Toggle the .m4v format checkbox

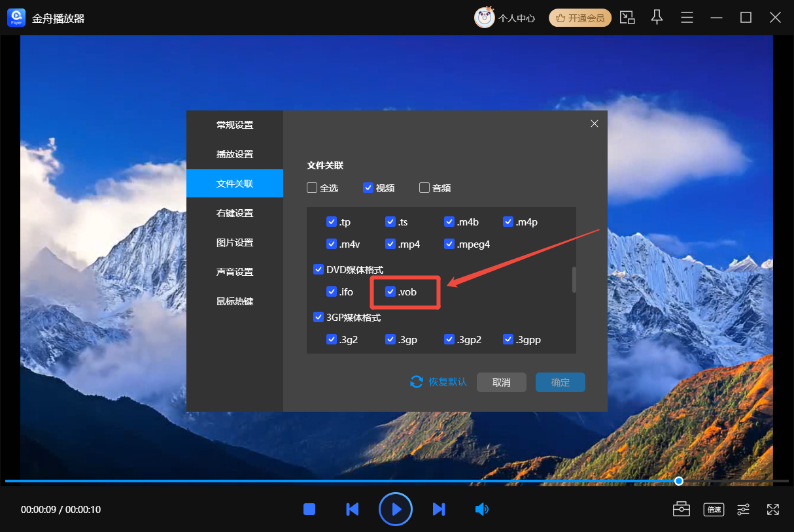pos(332,244)
